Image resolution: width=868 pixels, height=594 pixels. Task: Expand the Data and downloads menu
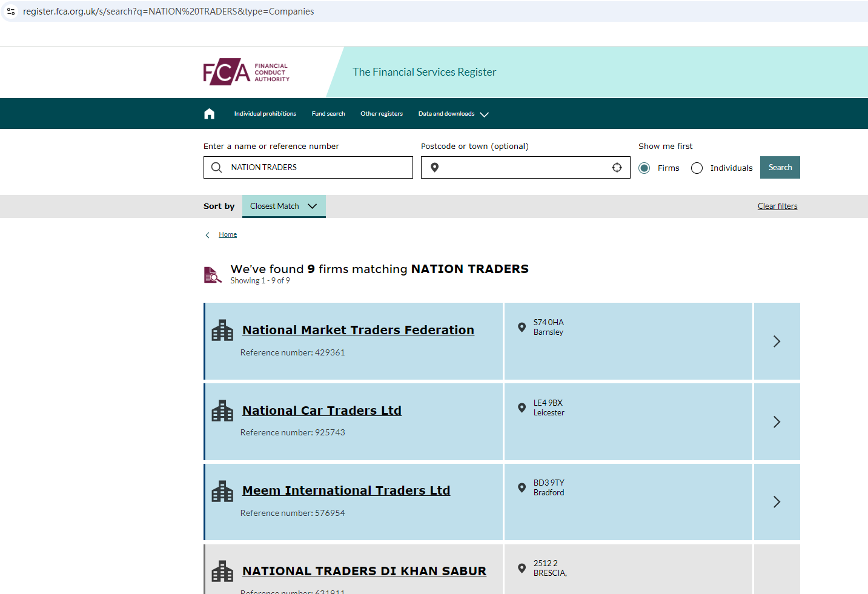tap(453, 114)
